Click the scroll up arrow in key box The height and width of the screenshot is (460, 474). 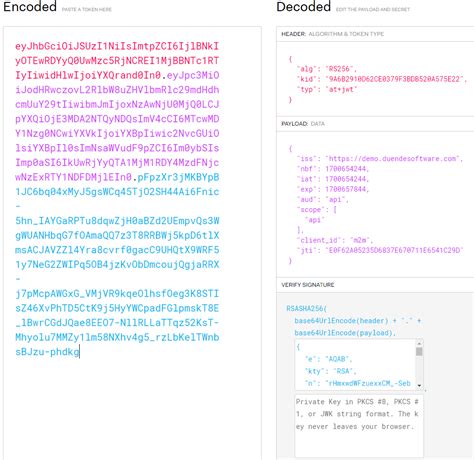[x=419, y=343]
